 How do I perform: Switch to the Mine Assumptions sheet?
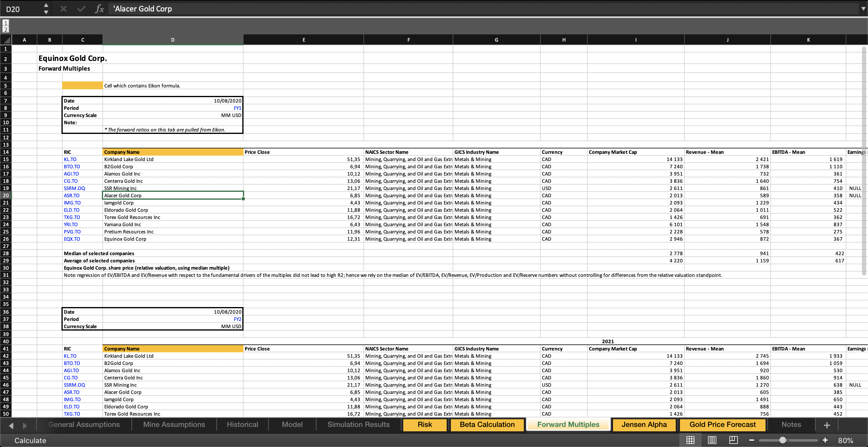coord(174,424)
